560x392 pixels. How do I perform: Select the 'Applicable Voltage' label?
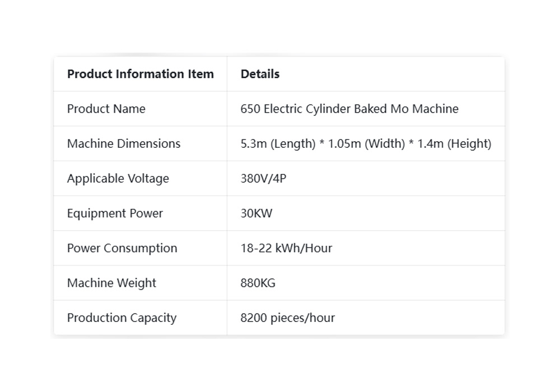tap(118, 178)
